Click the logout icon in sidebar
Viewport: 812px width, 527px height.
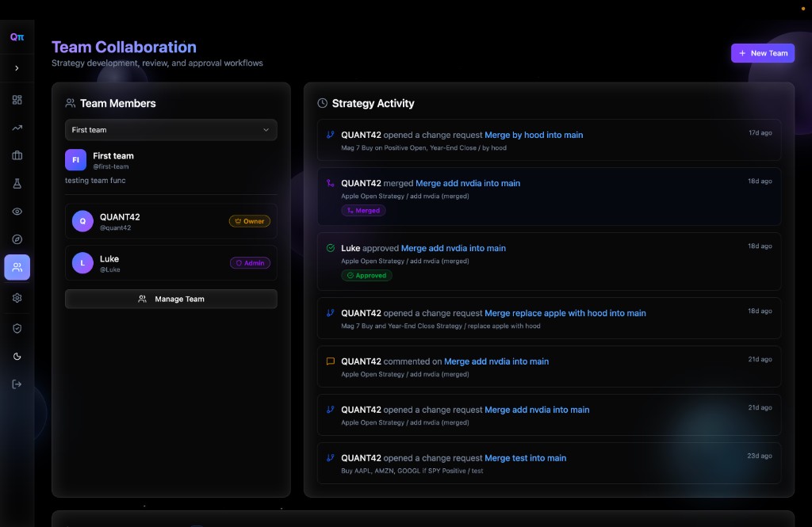click(17, 384)
